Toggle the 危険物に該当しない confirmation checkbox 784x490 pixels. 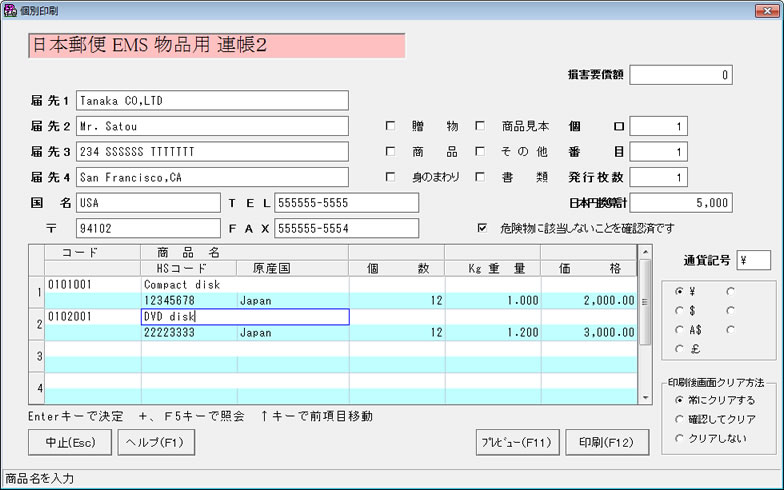pos(482,228)
